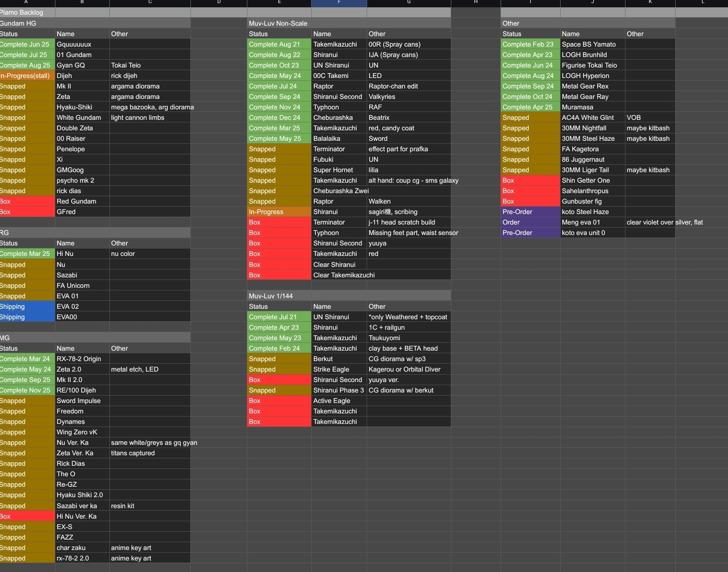The image size is (728, 572).
Task: Click the "psycho mk 2" cell
Action: coord(82,181)
